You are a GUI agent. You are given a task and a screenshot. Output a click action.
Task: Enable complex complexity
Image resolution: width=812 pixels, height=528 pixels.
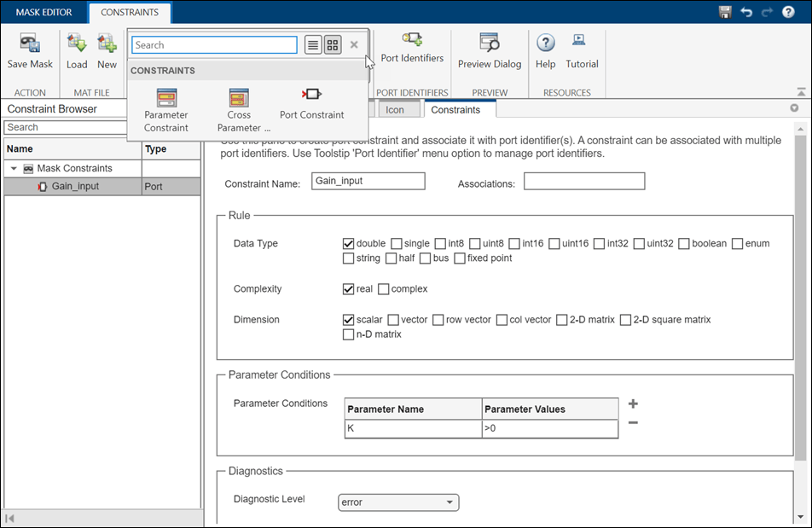click(x=383, y=289)
